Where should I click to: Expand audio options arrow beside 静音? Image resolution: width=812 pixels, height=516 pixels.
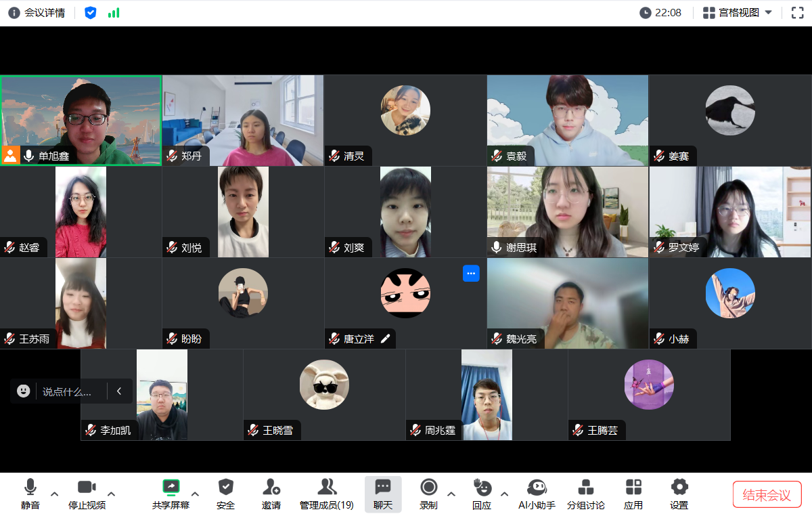[55, 494]
